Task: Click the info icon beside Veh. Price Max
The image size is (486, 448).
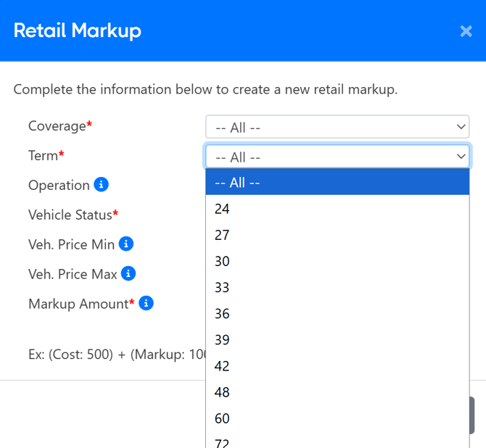Action: (x=128, y=273)
